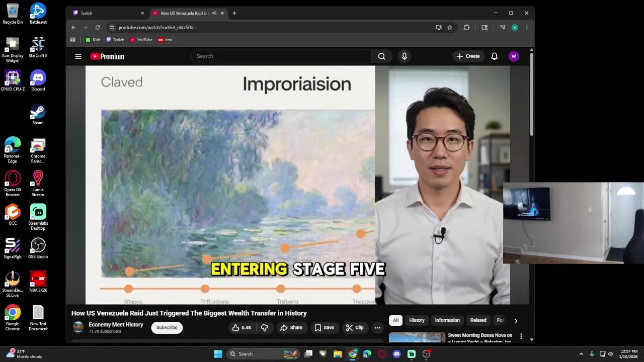The image size is (644, 362).
Task: Open options menu for Sweet Morning Bossa Nova video
Action: pyautogui.click(x=521, y=336)
